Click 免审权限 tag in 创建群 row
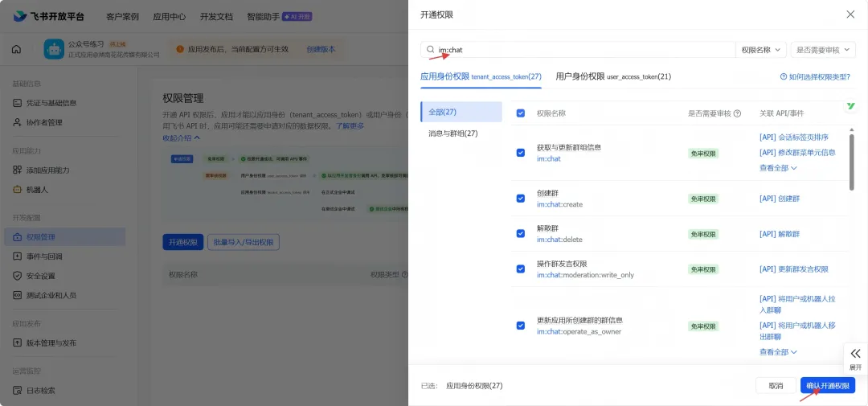 [x=703, y=199]
